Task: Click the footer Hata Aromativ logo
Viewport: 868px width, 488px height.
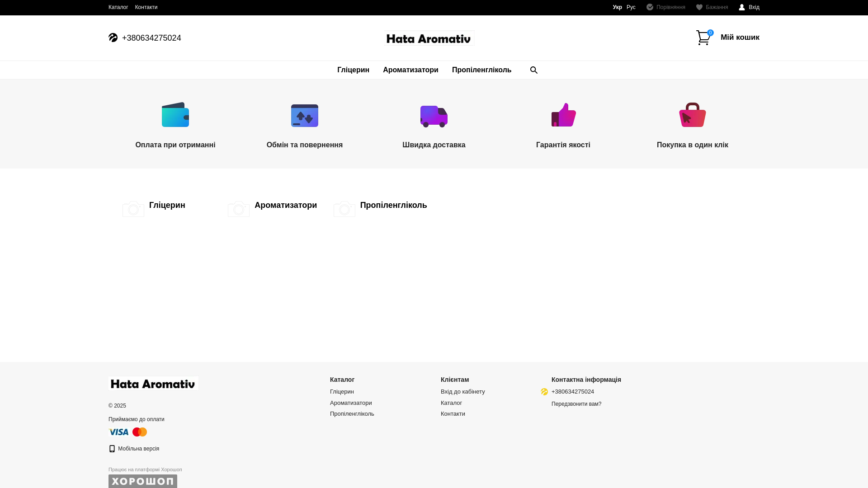Action: (153, 384)
